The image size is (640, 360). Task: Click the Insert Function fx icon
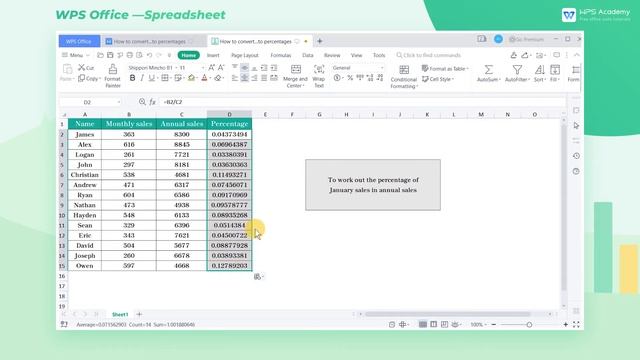[152, 102]
